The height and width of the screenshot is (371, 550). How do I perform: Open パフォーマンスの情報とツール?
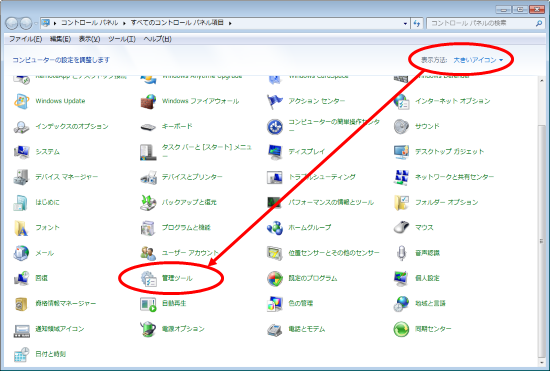tap(320, 202)
